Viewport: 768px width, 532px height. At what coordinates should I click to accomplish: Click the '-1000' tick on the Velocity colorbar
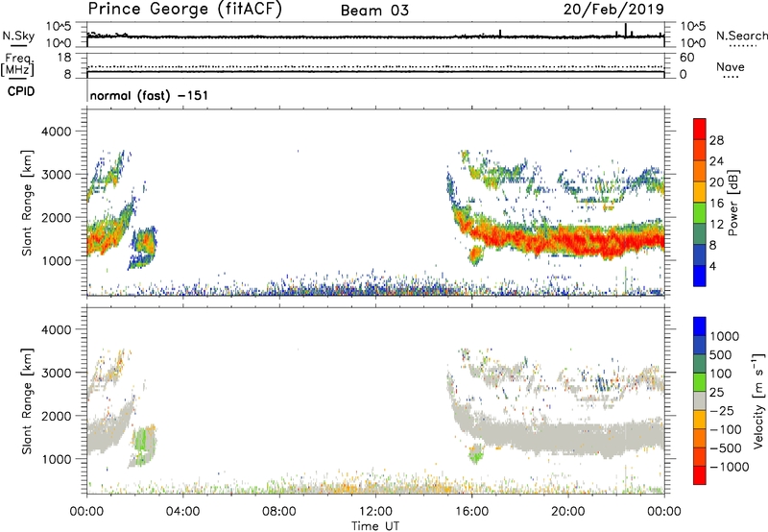click(729, 467)
